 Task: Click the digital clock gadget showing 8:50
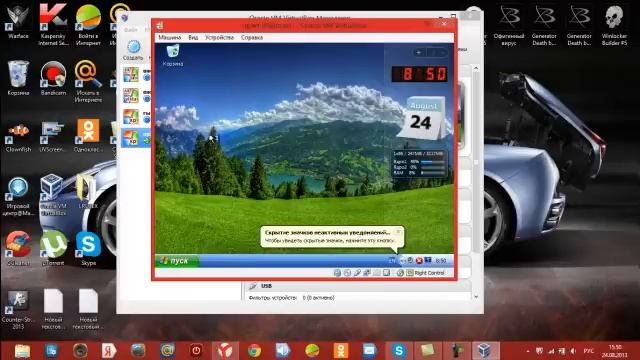[x=420, y=74]
